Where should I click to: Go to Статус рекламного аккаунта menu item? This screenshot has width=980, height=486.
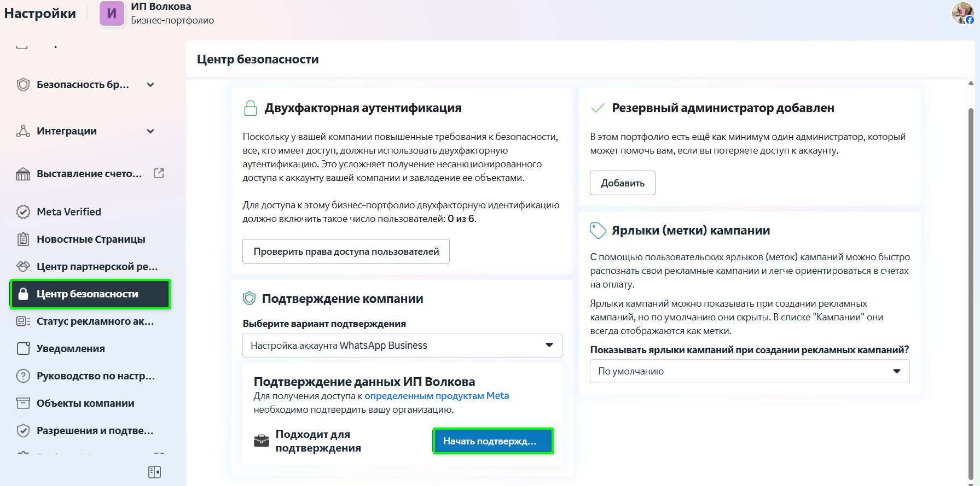pyautogui.click(x=95, y=321)
